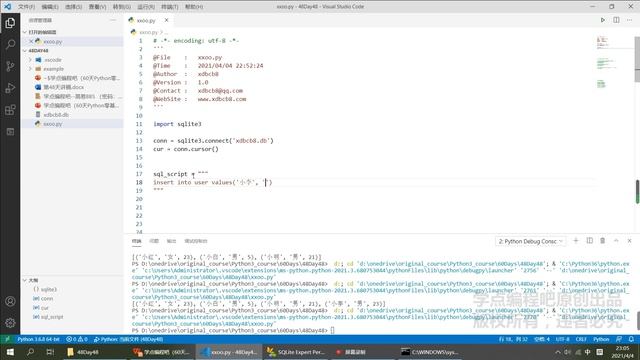Split the terminal panel
The height and width of the screenshot is (360, 640).
pos(589,241)
